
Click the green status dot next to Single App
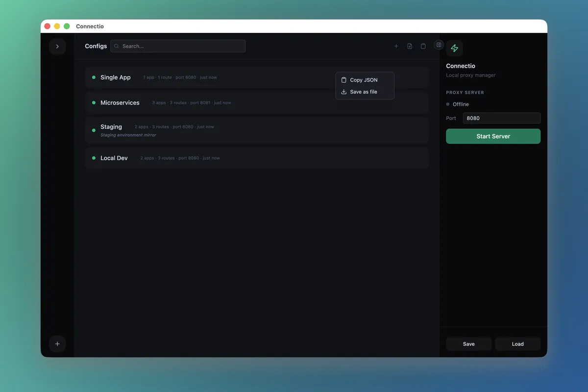[94, 77]
